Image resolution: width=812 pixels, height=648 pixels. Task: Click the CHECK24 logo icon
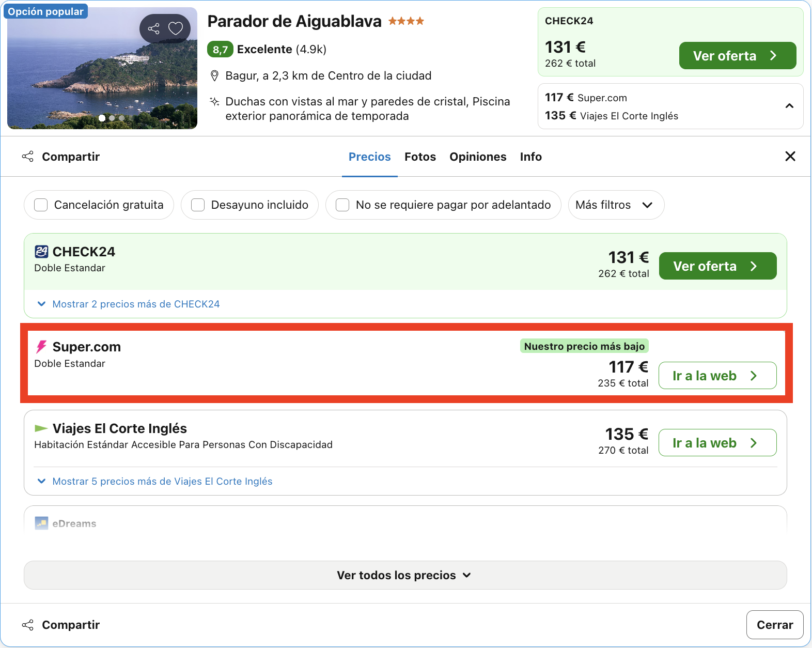tap(41, 252)
